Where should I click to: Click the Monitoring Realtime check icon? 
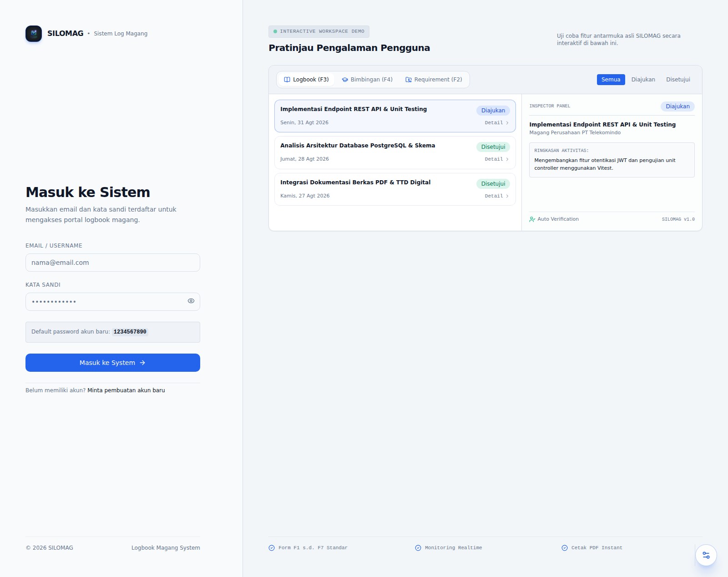point(418,548)
